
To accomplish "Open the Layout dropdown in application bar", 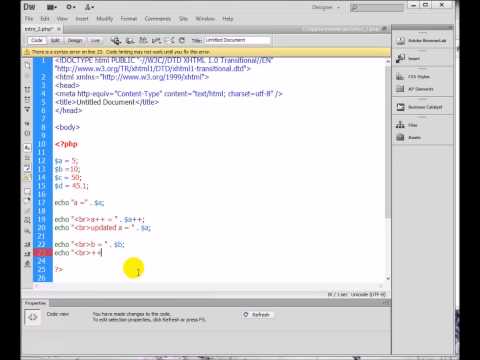I will [x=52, y=7].
